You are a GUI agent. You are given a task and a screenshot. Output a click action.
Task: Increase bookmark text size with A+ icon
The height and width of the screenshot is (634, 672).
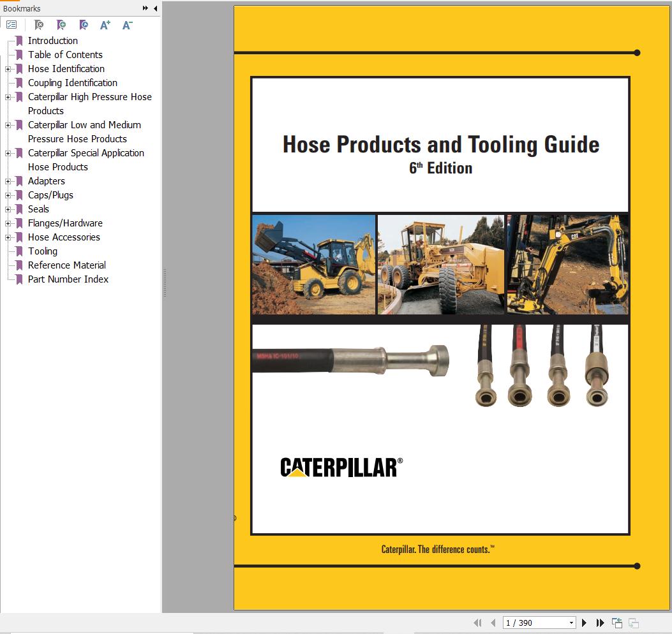(105, 25)
